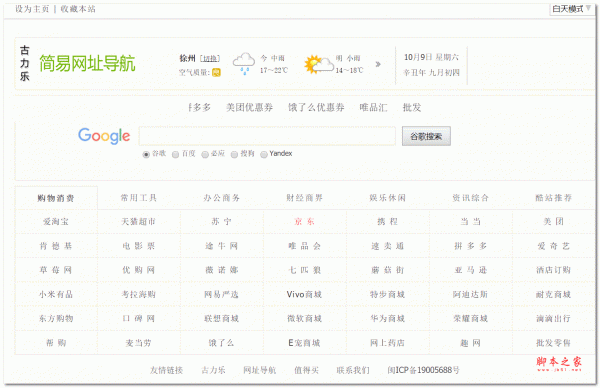This screenshot has height=388, width=600.
Task: Open the 网易严选 site link
Action: [222, 294]
